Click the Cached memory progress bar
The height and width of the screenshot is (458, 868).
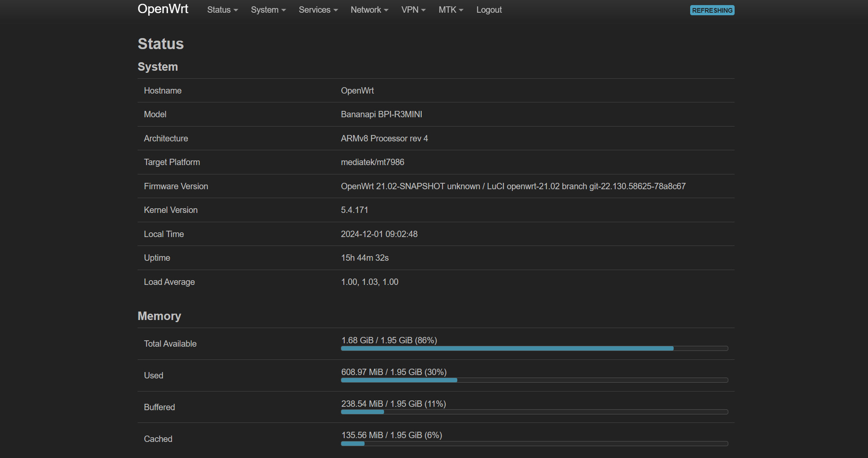tap(534, 444)
